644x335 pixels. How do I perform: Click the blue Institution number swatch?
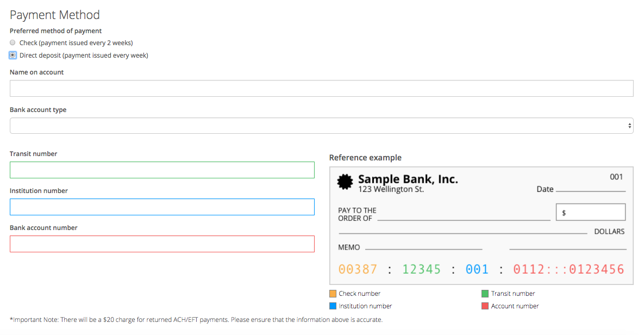[x=333, y=306]
